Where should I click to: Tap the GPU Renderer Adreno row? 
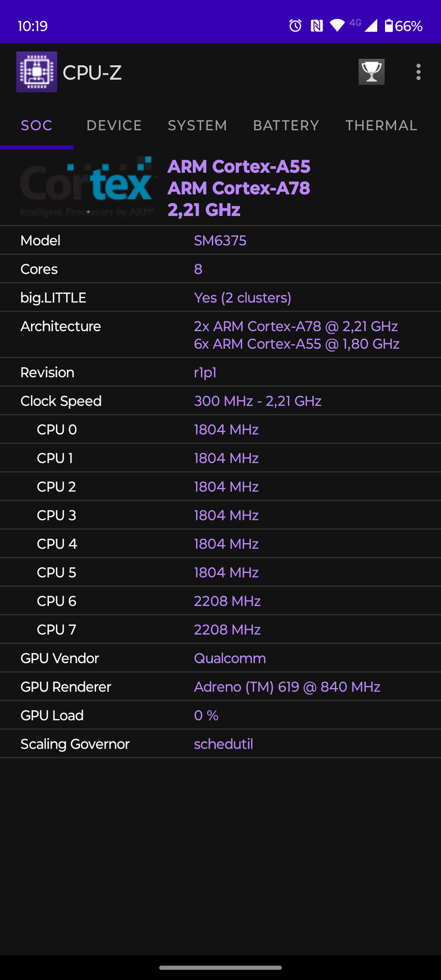click(220, 687)
